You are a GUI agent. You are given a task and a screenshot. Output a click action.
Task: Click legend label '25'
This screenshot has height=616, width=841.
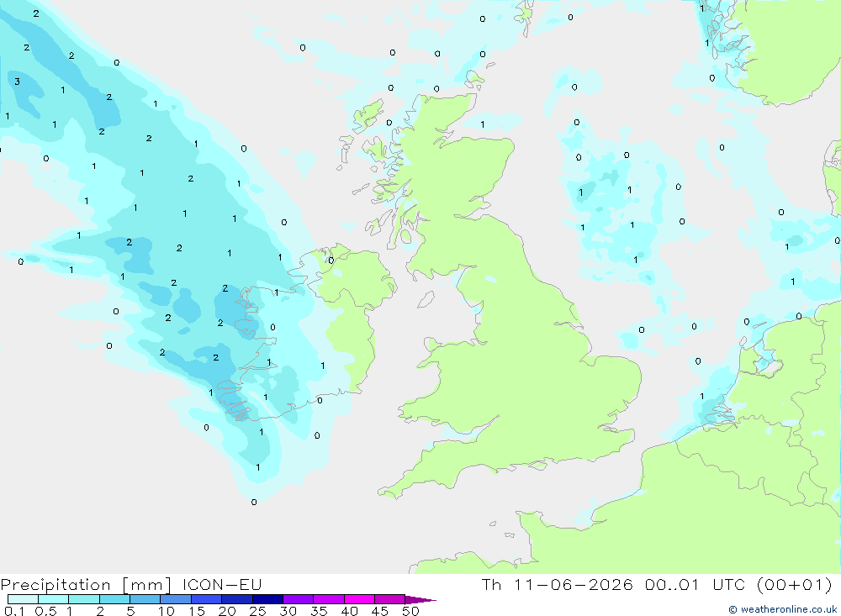[258, 611]
